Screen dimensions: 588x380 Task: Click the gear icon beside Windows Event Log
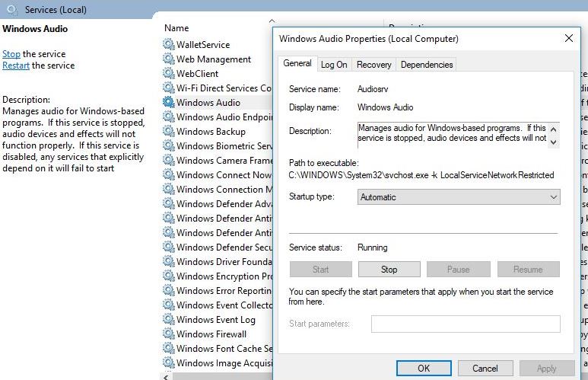169,320
